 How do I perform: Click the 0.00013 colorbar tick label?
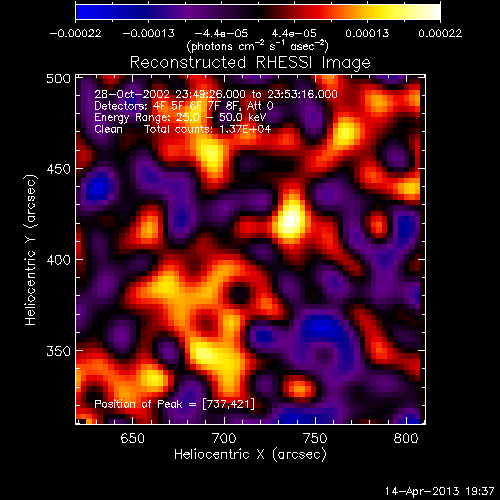[x=367, y=33]
